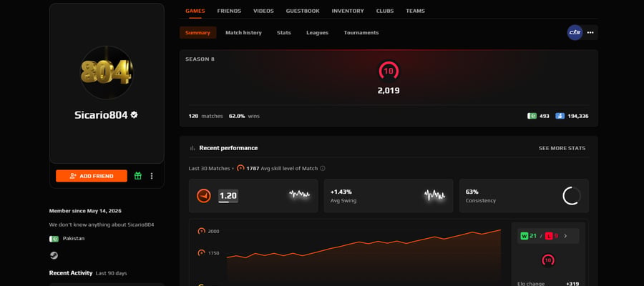Click the Pakistan flag ranking 493
The width and height of the screenshot is (644, 286).
532,116
